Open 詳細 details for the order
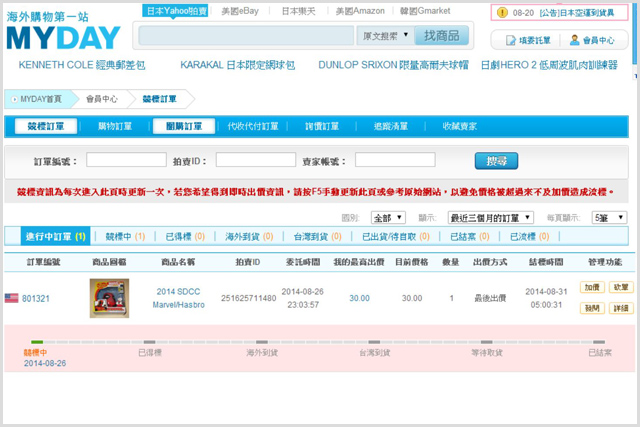 [620, 309]
